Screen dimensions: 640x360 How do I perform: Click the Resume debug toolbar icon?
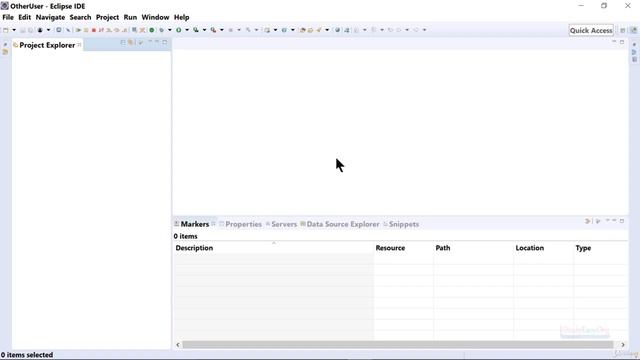coord(79,30)
